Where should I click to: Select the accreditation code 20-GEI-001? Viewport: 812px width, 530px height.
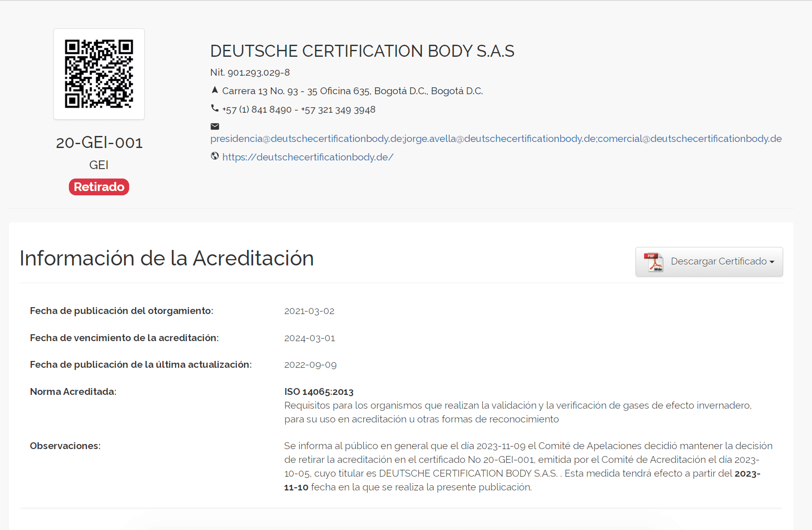point(99,143)
